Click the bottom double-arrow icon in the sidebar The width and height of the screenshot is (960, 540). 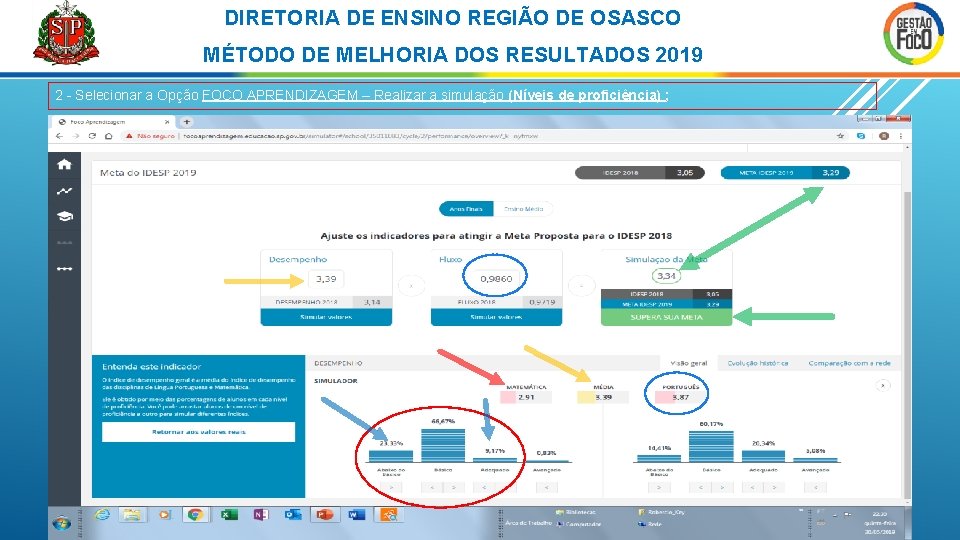tap(64, 269)
